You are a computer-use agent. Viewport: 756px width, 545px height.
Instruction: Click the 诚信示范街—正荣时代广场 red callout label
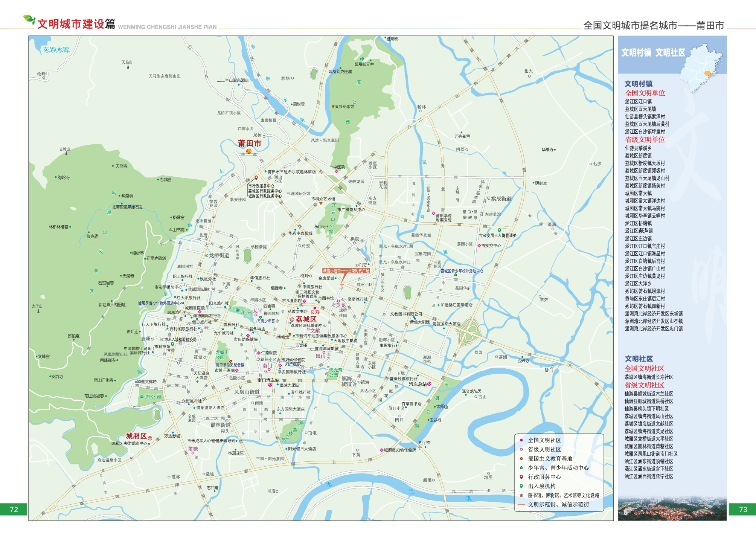click(x=346, y=271)
